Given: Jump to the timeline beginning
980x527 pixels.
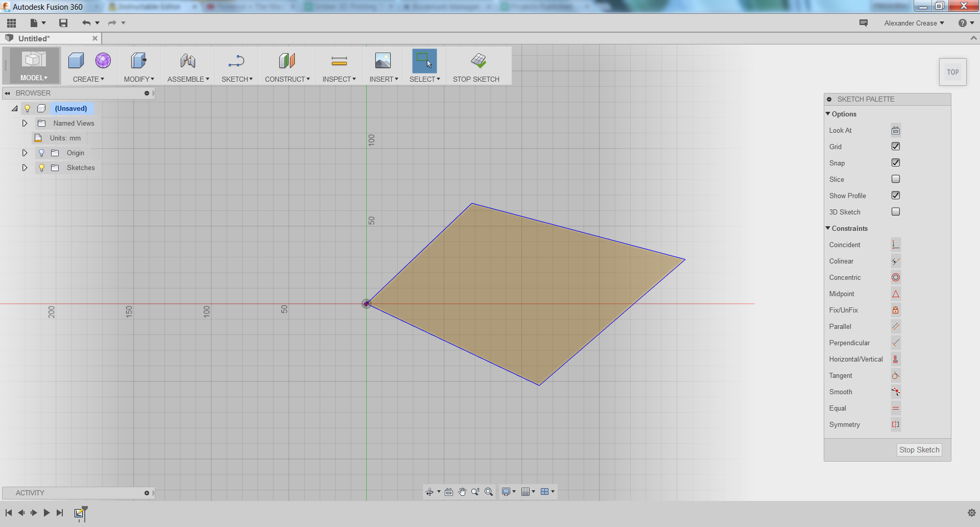Looking at the screenshot, I should point(9,513).
